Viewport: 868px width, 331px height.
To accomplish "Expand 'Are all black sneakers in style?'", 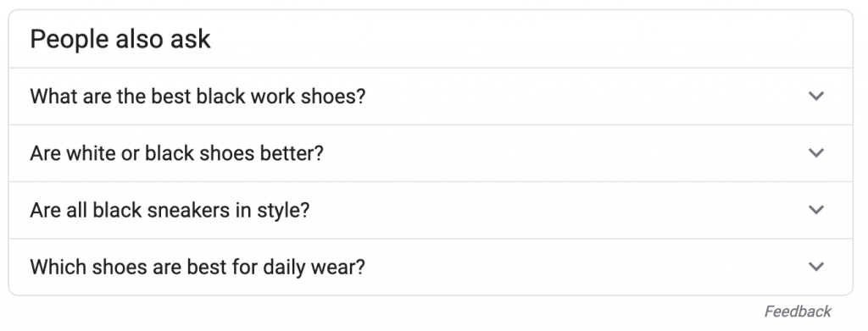I will [431, 210].
